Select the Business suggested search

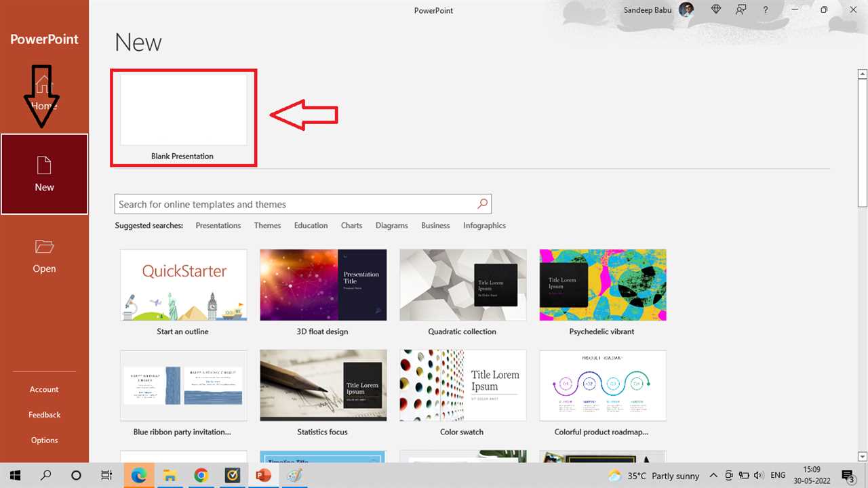click(435, 225)
